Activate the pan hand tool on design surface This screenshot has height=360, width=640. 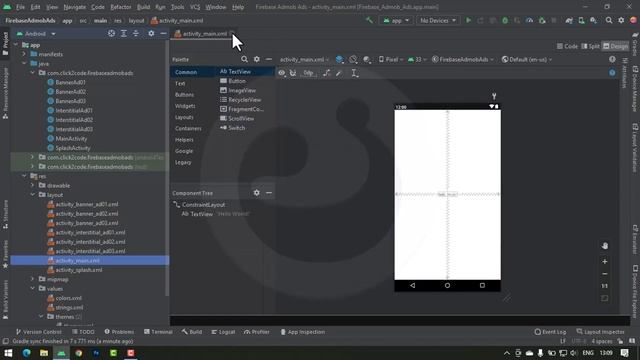tap(604, 246)
